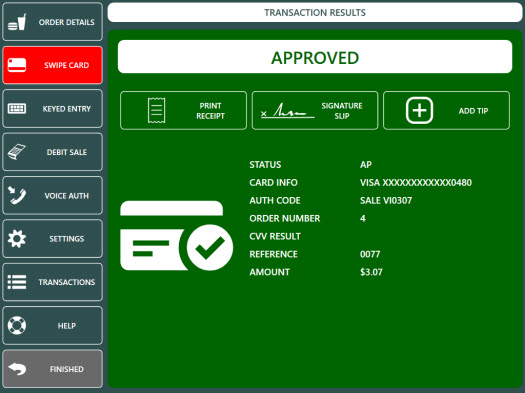Click the Help lifebuoy icon

click(x=17, y=325)
